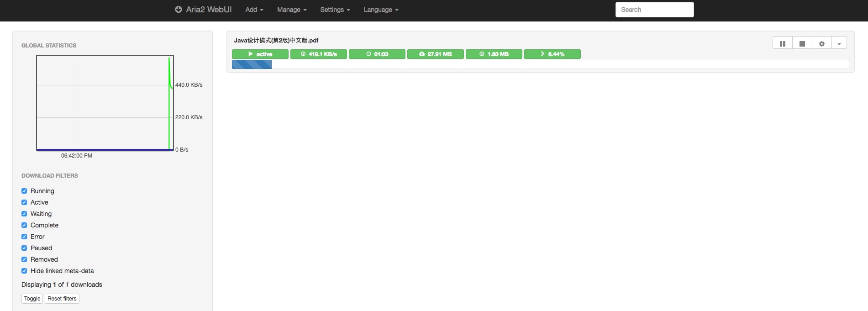This screenshot has height=311, width=868.
Task: Open the Settings menu
Action: [335, 10]
